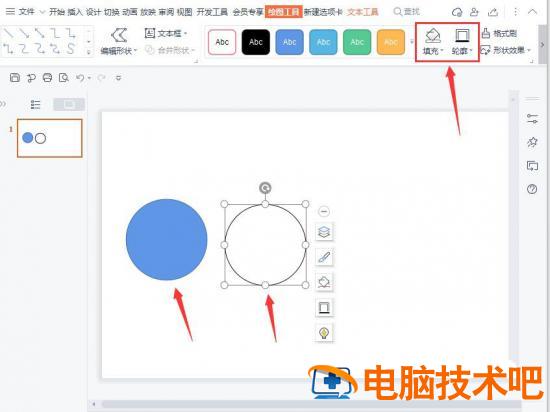Open the 轮廓 outline dropdown

(x=462, y=42)
